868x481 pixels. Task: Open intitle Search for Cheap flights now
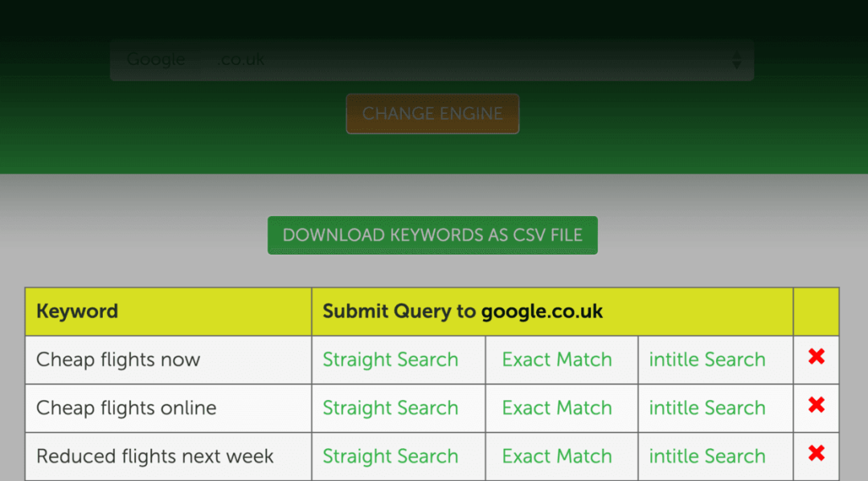pyautogui.click(x=707, y=360)
